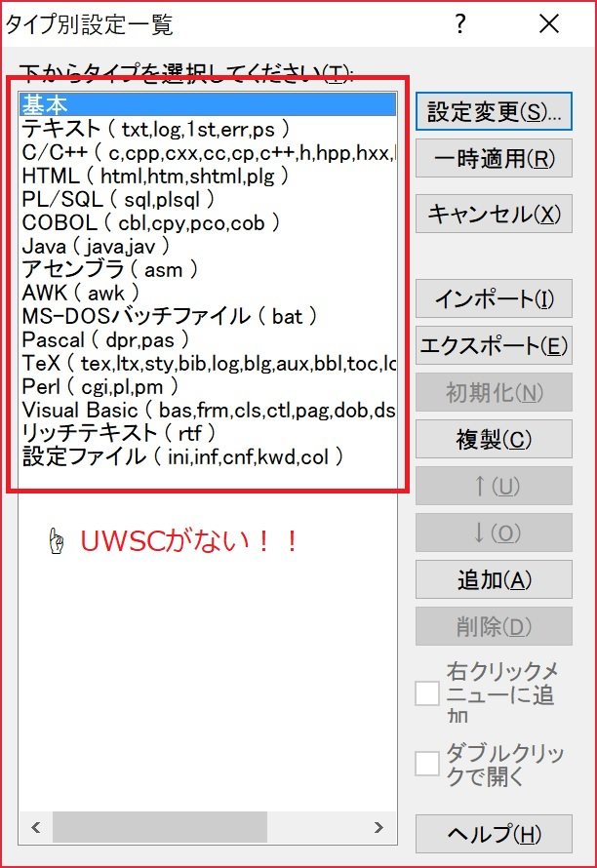Select the Visual Basic type entry
The width and height of the screenshot is (597, 868).
[x=208, y=410]
